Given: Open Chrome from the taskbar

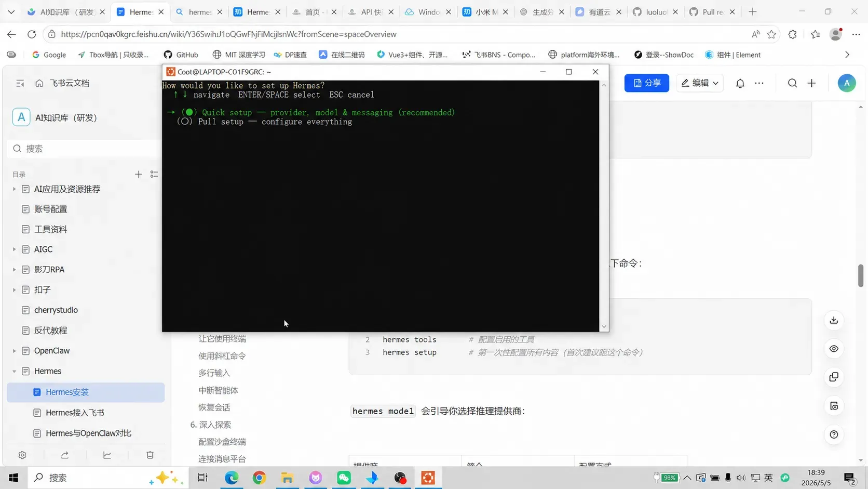Looking at the screenshot, I should (x=259, y=478).
